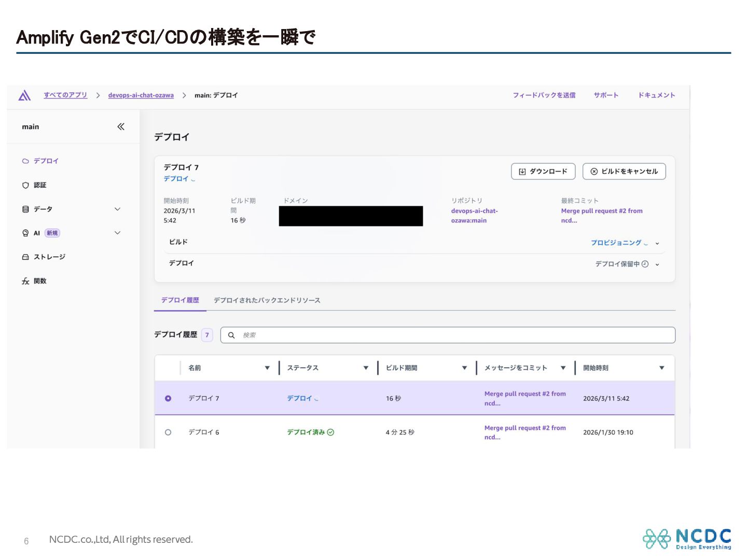
Task: Collapse the main sidebar with double chevron
Action: click(x=121, y=127)
